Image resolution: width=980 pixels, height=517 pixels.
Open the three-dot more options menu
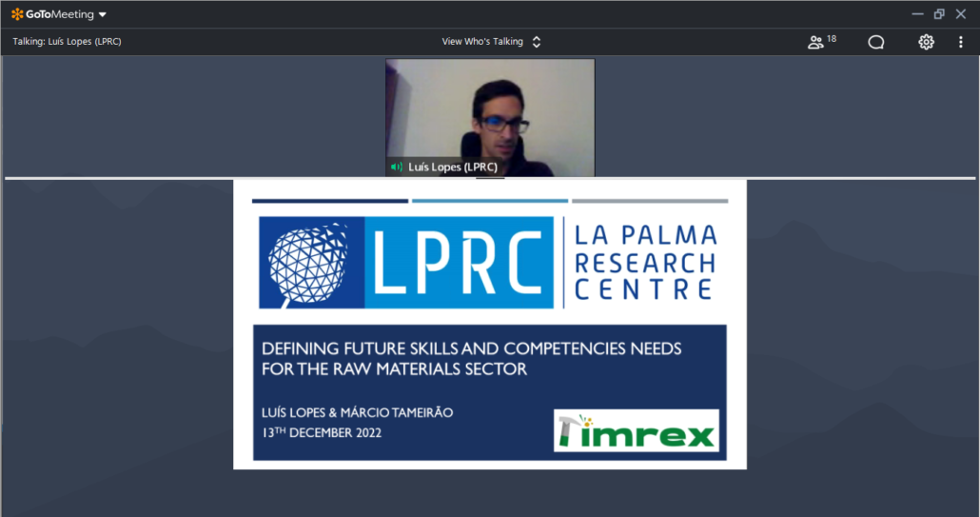[961, 42]
